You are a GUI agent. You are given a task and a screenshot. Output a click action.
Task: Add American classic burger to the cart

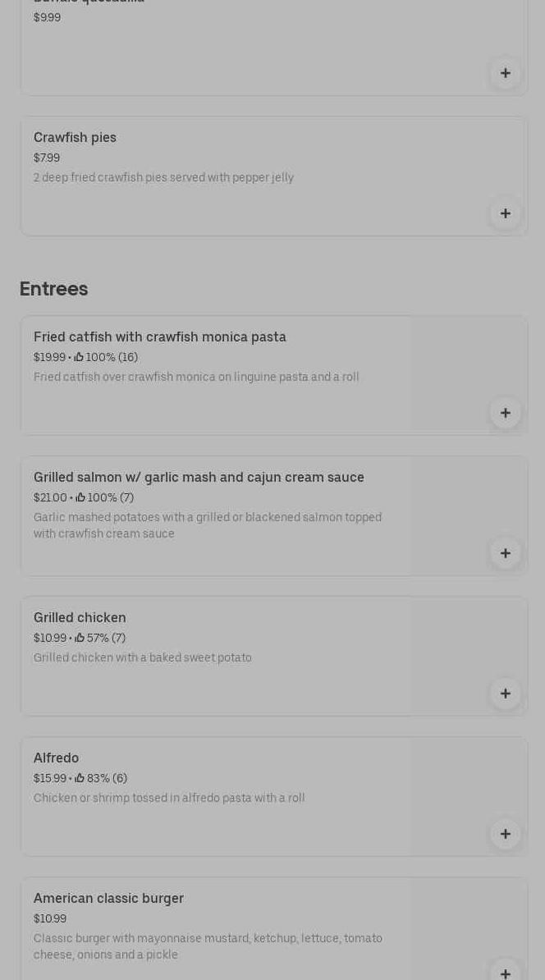point(505,972)
